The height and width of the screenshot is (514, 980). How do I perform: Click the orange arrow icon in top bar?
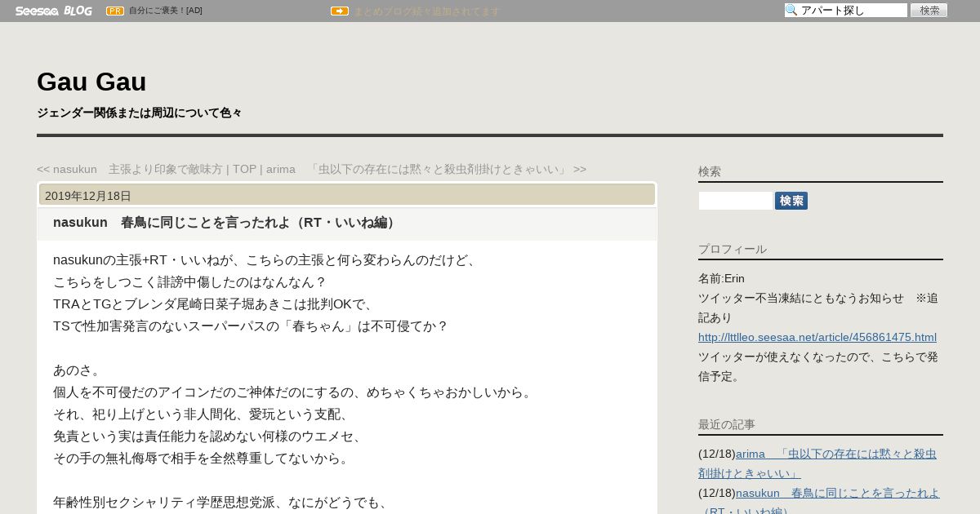click(340, 11)
